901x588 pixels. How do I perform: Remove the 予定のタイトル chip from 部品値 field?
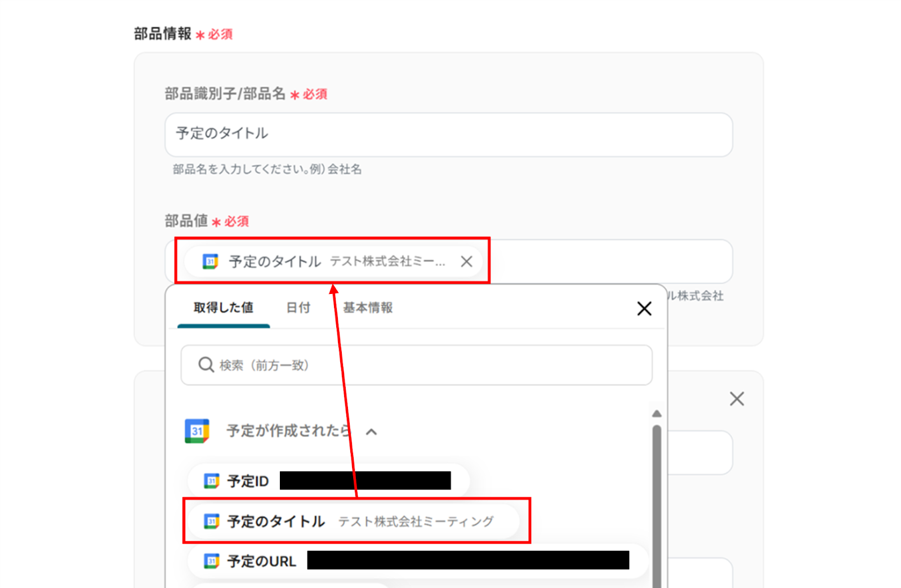click(x=466, y=261)
